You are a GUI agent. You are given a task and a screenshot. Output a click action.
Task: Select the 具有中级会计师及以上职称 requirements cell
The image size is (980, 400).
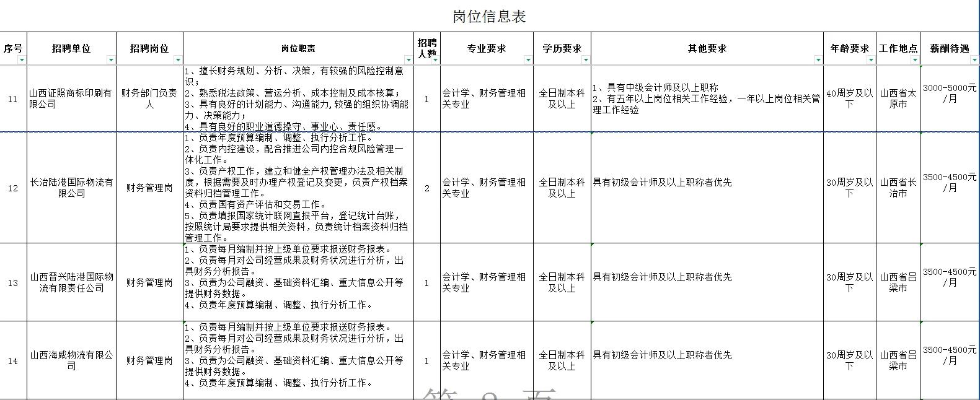707,98
